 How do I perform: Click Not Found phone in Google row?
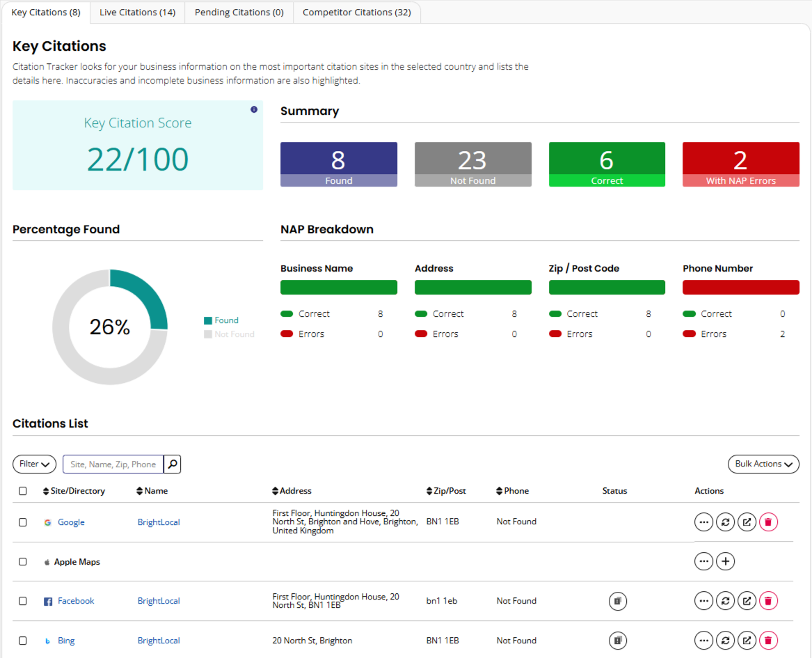click(x=516, y=522)
